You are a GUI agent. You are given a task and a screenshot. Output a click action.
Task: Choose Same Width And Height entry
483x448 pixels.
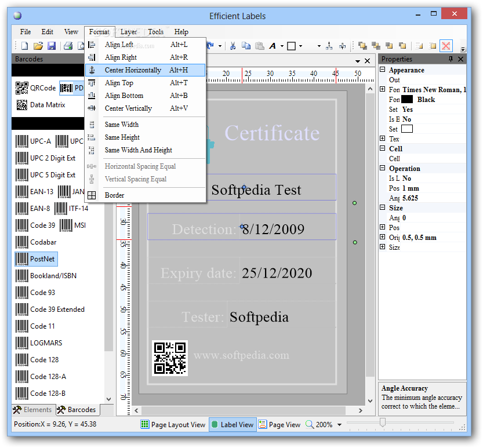point(145,150)
